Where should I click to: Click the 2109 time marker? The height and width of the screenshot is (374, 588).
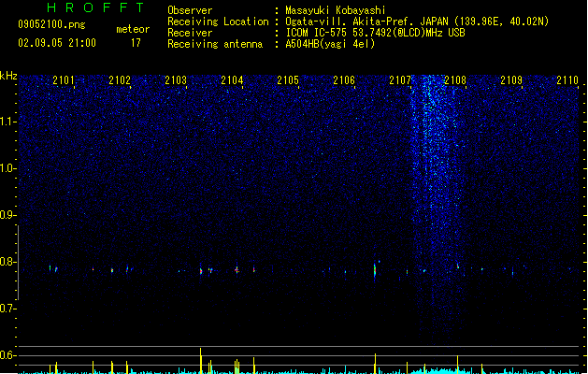click(x=511, y=80)
